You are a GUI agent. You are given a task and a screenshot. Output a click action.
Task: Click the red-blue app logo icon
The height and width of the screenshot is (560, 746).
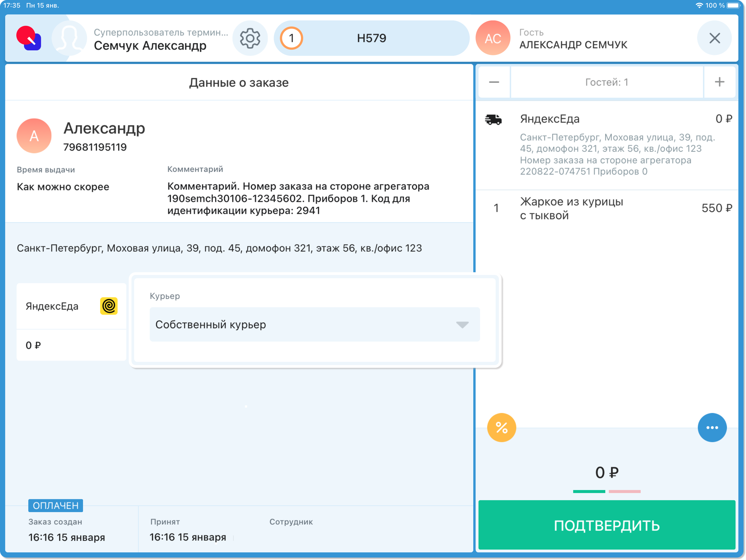(29, 38)
